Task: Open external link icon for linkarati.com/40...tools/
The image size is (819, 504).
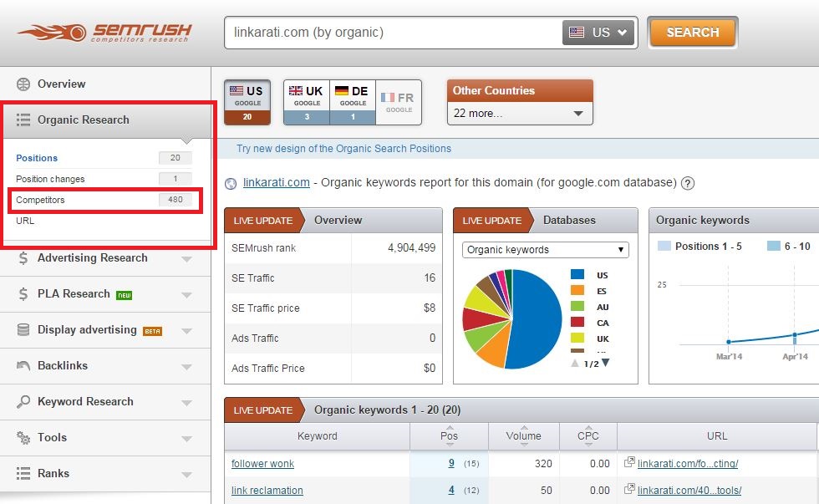Action: 629,490
